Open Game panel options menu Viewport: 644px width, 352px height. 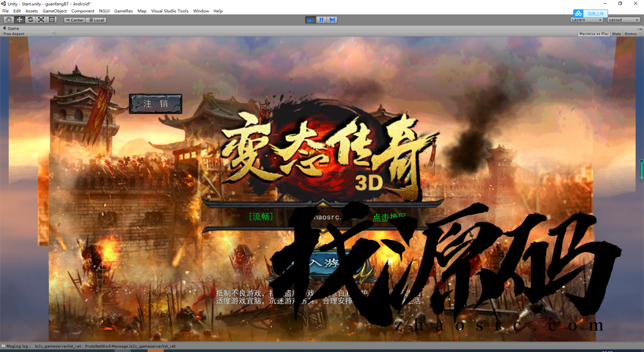tap(640, 29)
